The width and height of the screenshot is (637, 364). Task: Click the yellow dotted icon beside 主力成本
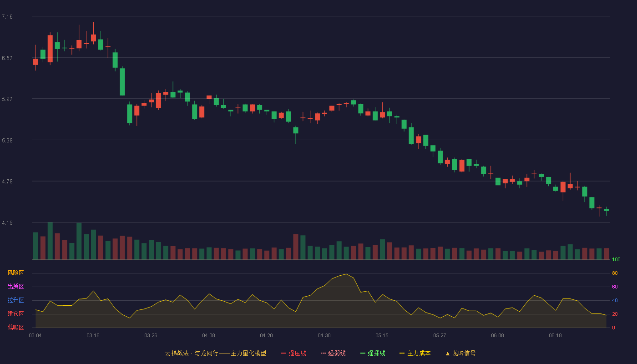pyautogui.click(x=402, y=353)
